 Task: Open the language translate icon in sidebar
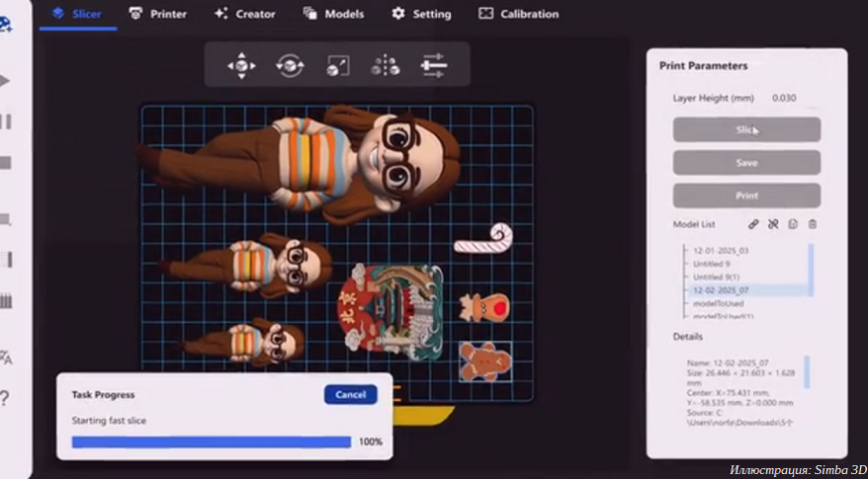(6, 357)
